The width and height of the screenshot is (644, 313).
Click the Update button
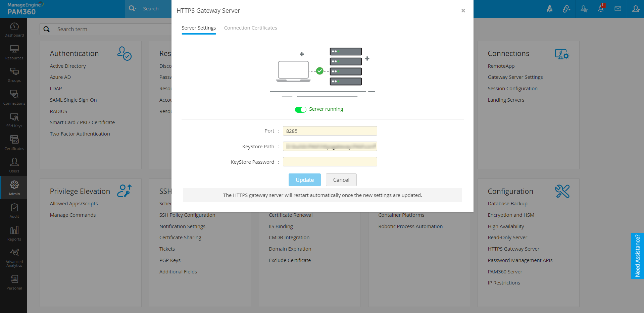tap(304, 180)
